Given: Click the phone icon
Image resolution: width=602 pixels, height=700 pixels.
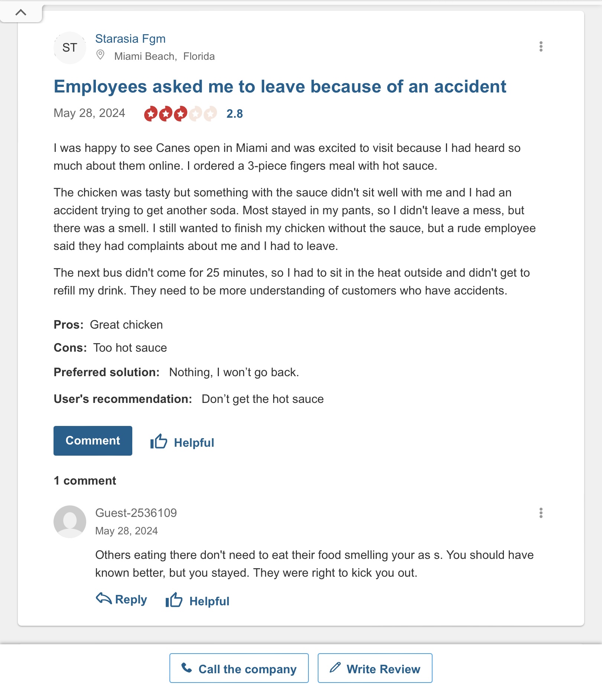Looking at the screenshot, I should coord(187,668).
